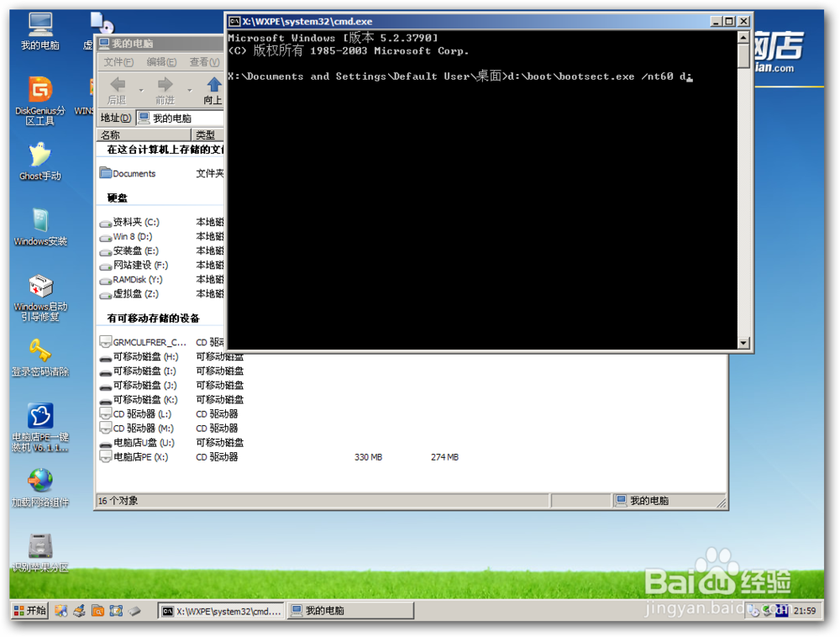
Task: Sort by 类型 column header
Action: click(x=207, y=135)
